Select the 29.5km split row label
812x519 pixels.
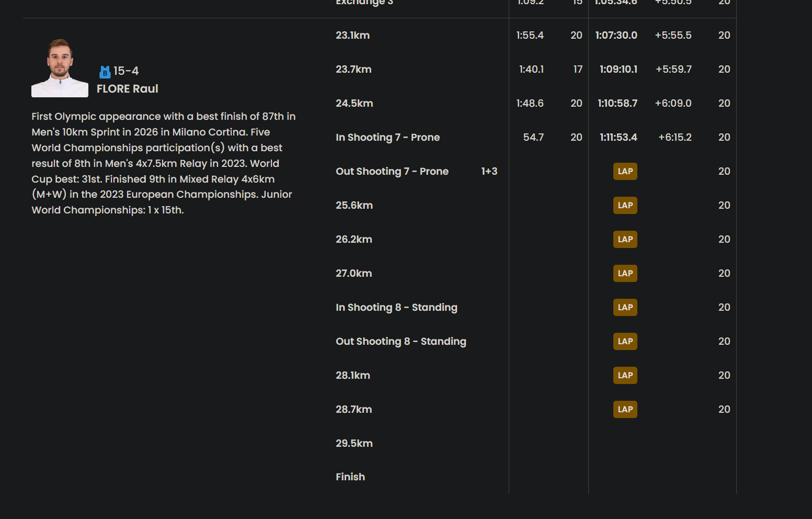(354, 444)
